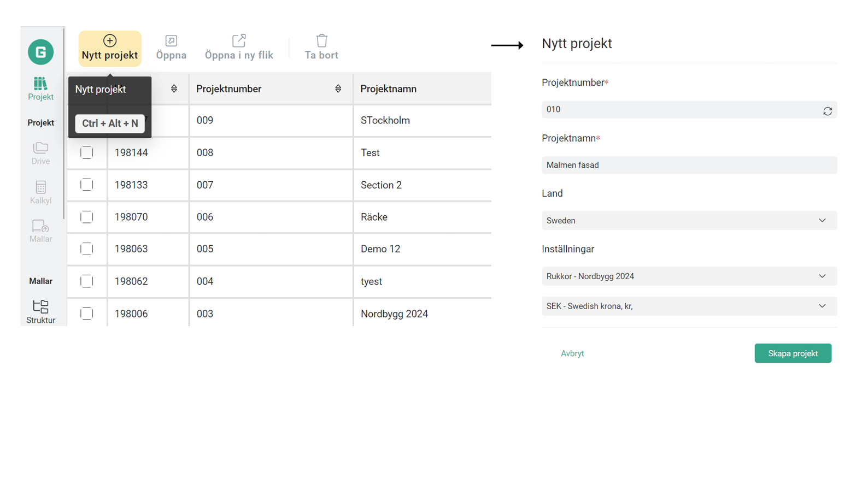Open Struktur in the sidebar

[x=40, y=312]
